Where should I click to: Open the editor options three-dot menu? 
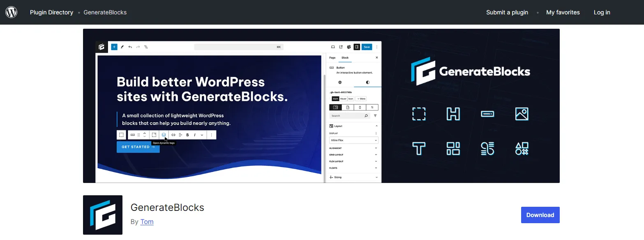click(376, 47)
